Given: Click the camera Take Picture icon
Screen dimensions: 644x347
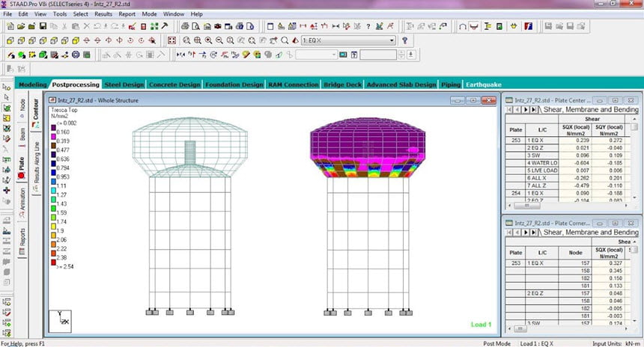Looking at the screenshot, I should point(218,26).
